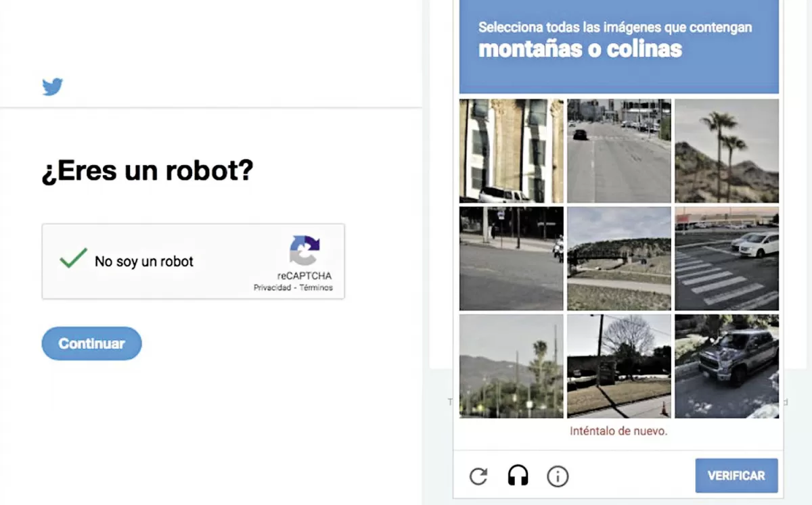
Task: Select the crosswalk with white SUV tile
Action: point(726,258)
